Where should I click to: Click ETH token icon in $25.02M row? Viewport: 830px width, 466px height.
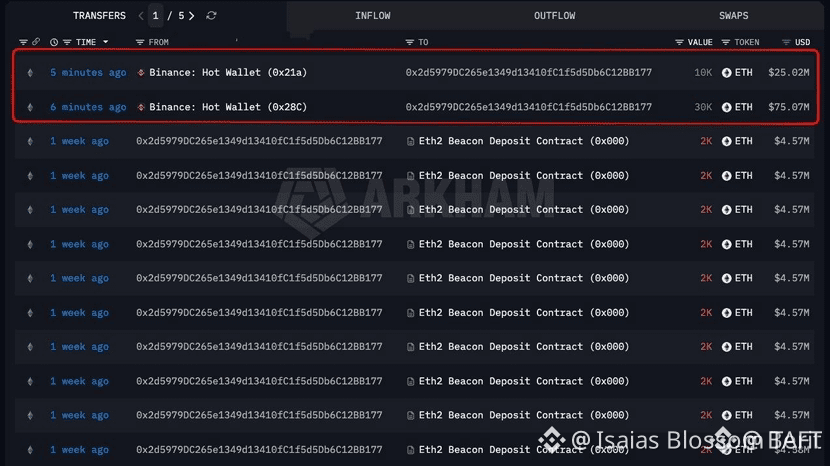click(x=726, y=73)
